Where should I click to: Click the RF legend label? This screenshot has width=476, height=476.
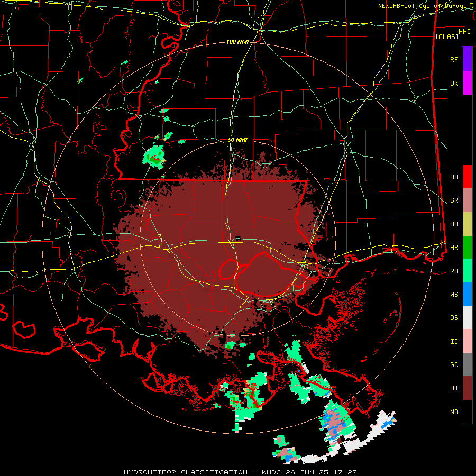tap(454, 59)
